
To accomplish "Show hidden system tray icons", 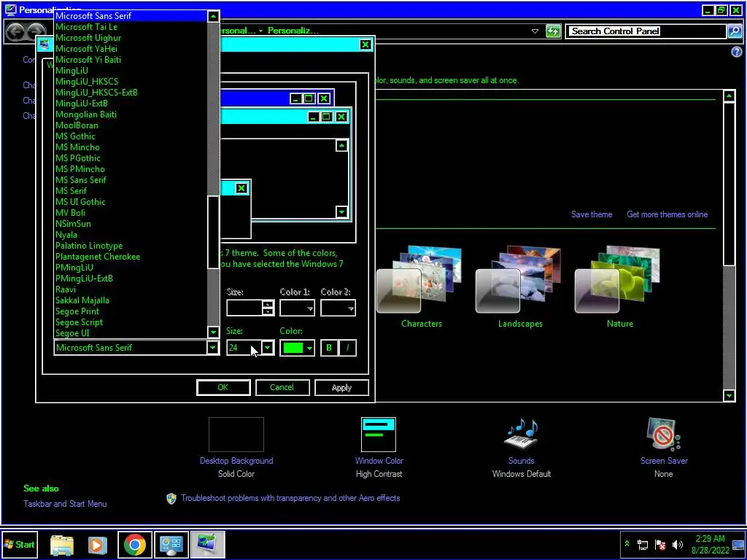I will click(627, 544).
